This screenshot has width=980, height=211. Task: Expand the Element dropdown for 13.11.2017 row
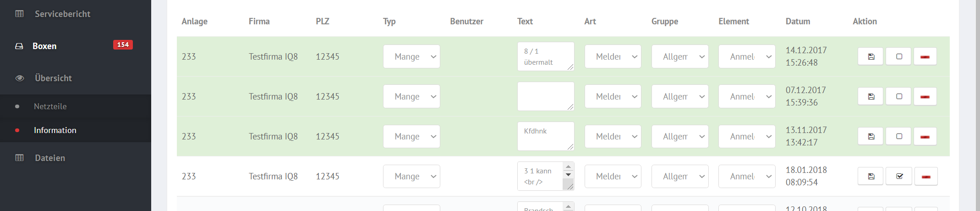pyautogui.click(x=747, y=136)
